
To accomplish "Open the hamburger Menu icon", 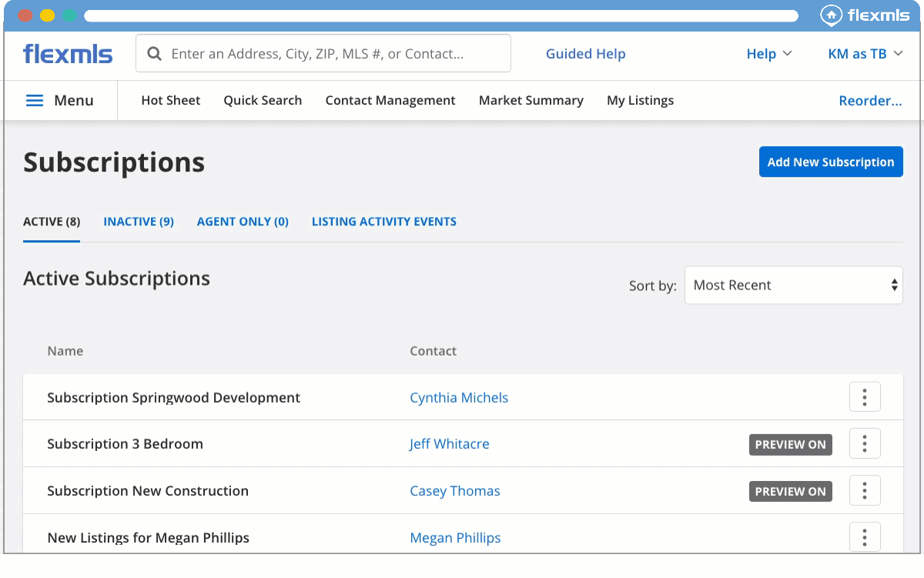I will click(x=35, y=101).
